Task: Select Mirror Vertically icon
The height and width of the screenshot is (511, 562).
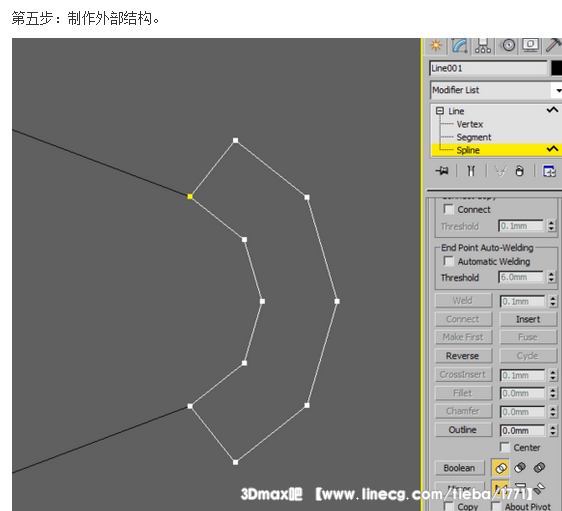Action: (x=520, y=487)
